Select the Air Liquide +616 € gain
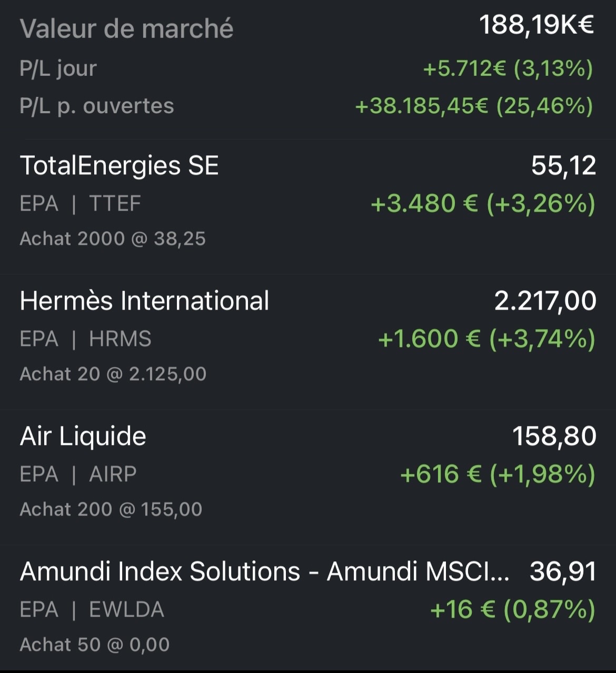The width and height of the screenshot is (616, 673). coord(497,474)
